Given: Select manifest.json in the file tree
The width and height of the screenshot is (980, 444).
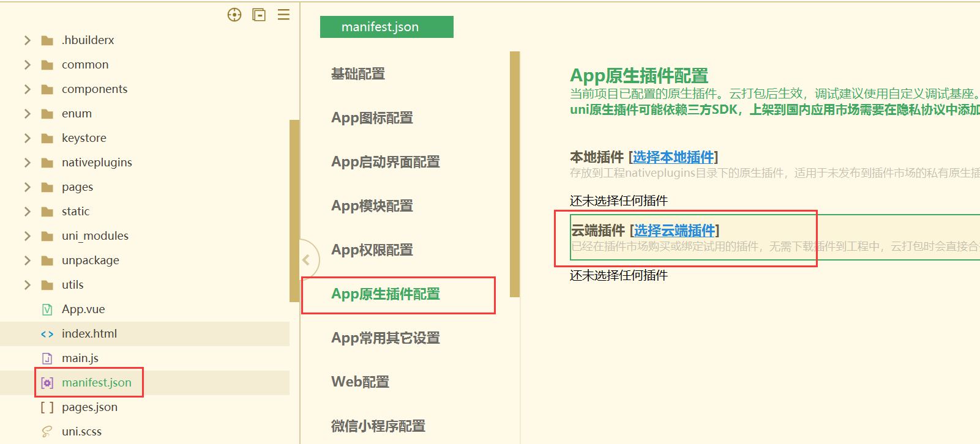Looking at the screenshot, I should click(x=97, y=383).
